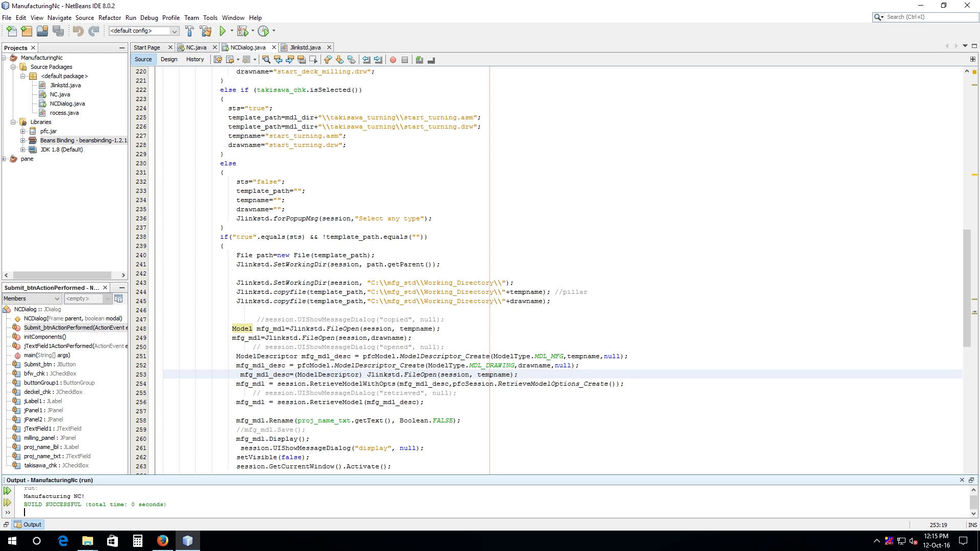Minimize the Projects panel
Image resolution: width=980 pixels, height=551 pixels.
[121, 48]
